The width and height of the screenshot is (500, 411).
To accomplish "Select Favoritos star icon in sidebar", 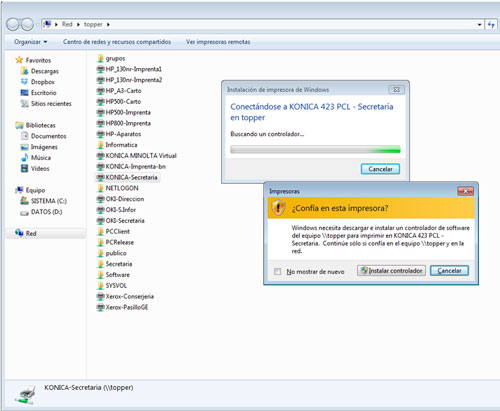I will (x=19, y=60).
